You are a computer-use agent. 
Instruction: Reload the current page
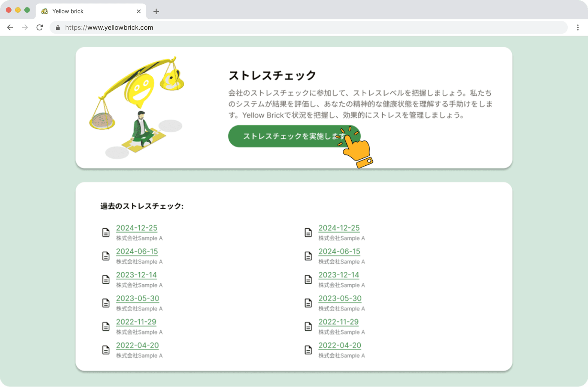click(x=40, y=27)
